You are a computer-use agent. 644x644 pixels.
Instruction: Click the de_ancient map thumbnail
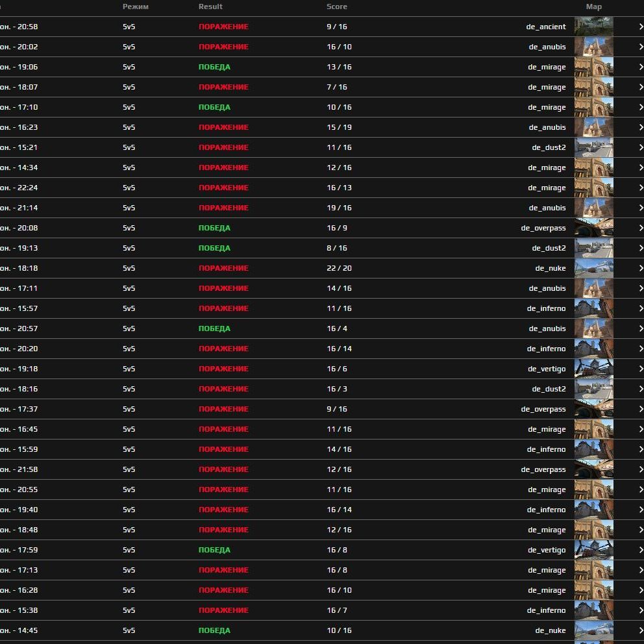[x=593, y=27]
